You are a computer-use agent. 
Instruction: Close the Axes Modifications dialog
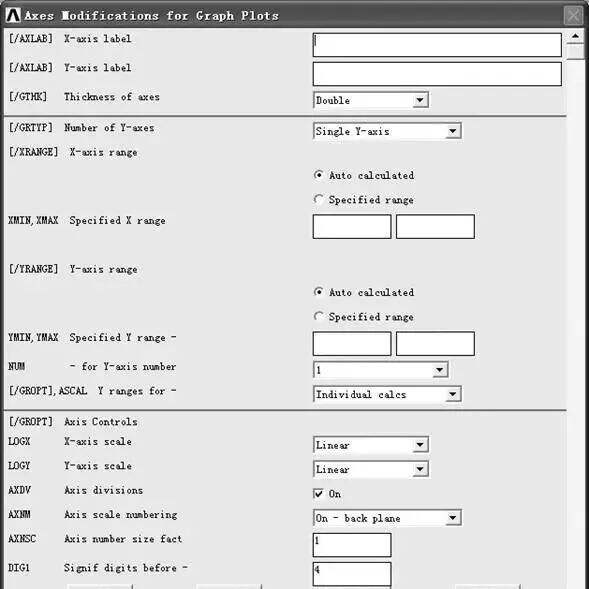click(x=574, y=16)
